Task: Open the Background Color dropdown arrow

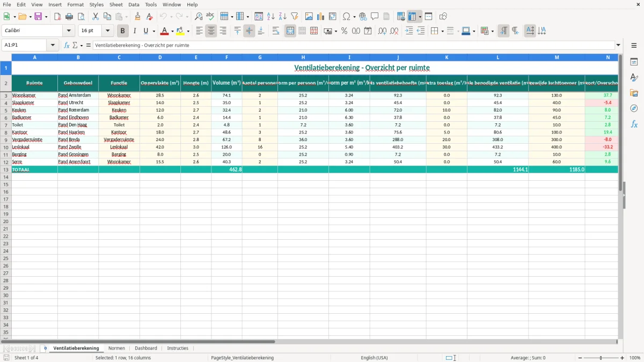Action: pos(188,31)
